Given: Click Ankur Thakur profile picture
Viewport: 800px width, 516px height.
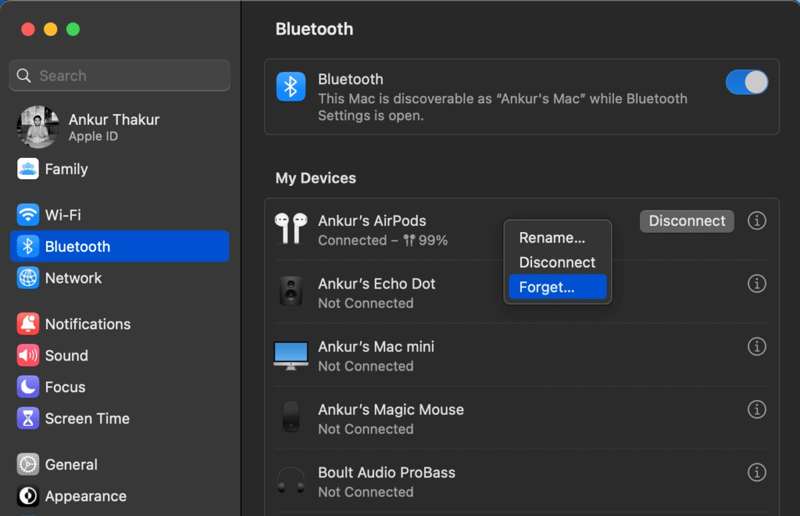Looking at the screenshot, I should pyautogui.click(x=37, y=127).
